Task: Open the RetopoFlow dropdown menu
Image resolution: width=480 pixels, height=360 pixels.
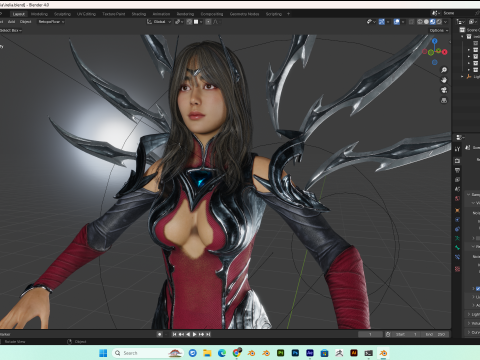Action: click(51, 22)
